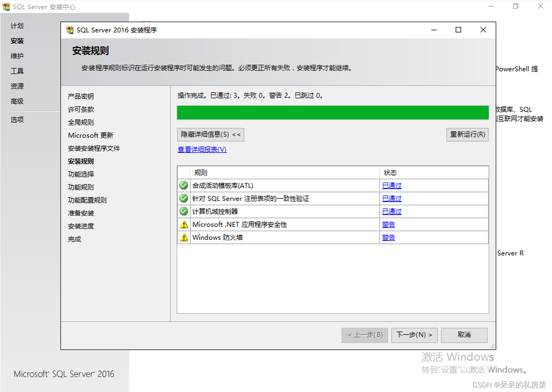Image resolution: width=552 pixels, height=392 pixels.
Task: Select 高级 in Installation Center sidebar
Action: [17, 101]
